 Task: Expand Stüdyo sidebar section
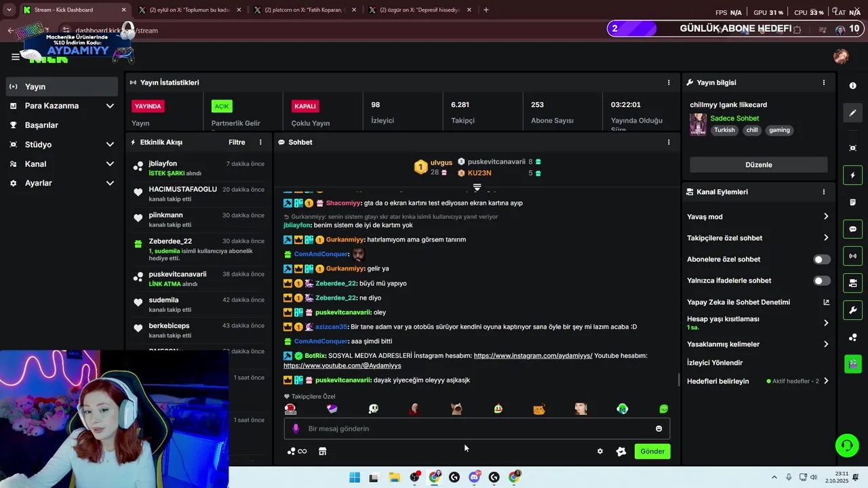110,144
